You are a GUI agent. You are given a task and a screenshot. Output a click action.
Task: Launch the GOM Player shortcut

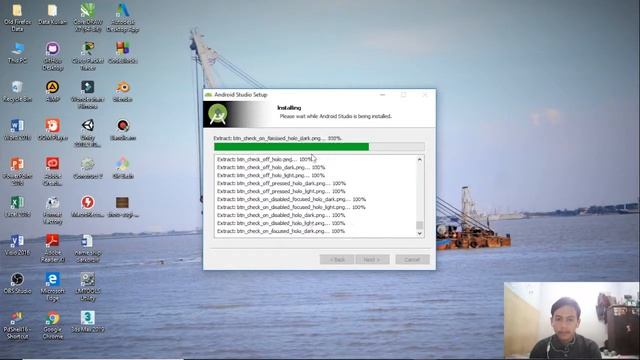52,130
